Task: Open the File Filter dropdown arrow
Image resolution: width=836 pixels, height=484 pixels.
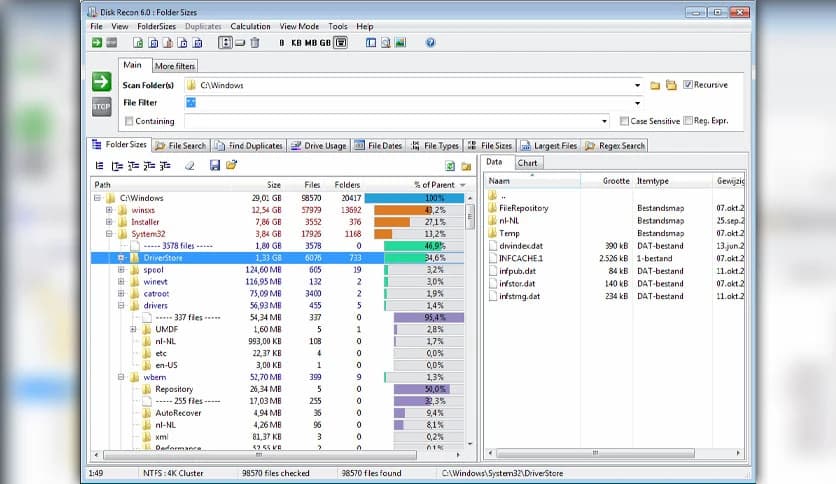Action: (x=637, y=103)
